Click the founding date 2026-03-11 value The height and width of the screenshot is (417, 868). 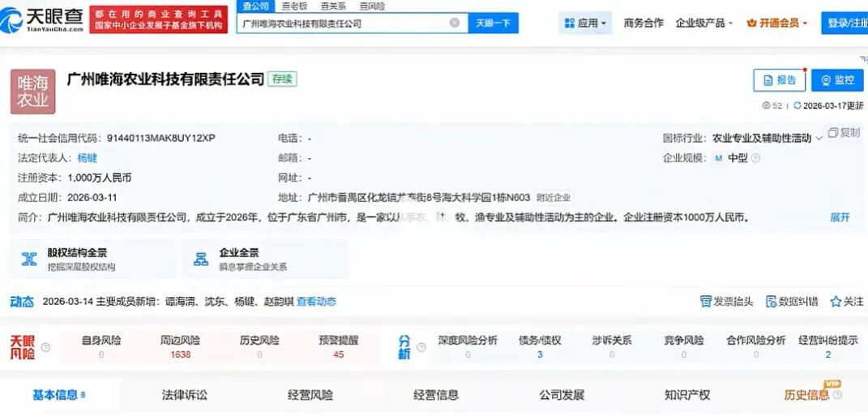92,198
